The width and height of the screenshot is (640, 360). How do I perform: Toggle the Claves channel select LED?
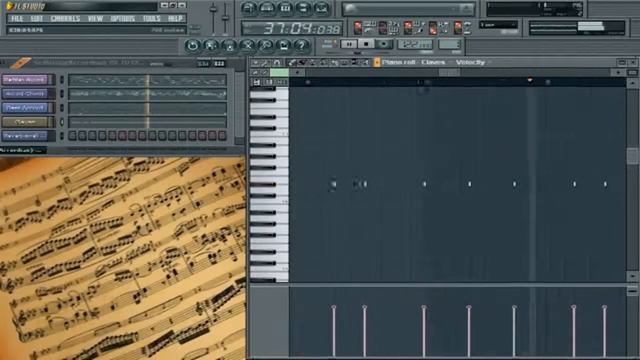click(62, 122)
